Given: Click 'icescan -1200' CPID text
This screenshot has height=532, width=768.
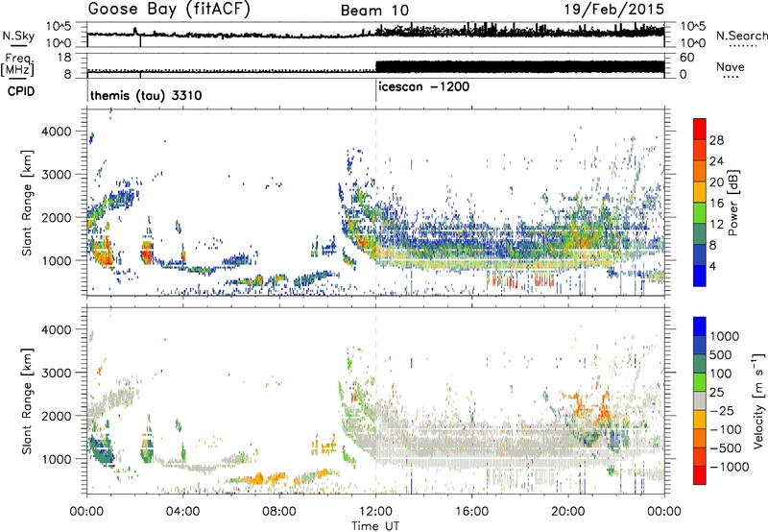Looking at the screenshot, I should pyautogui.click(x=424, y=86).
